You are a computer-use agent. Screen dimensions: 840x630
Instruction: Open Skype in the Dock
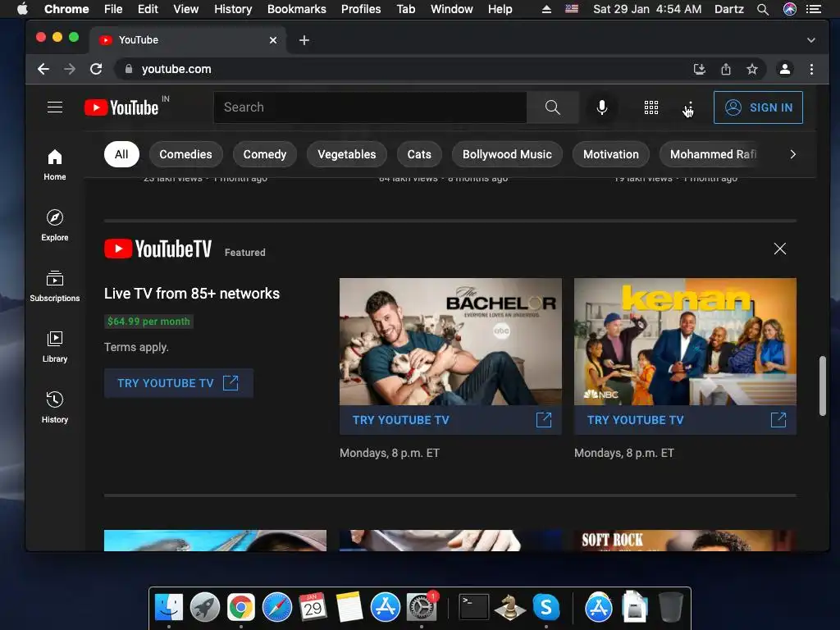pyautogui.click(x=546, y=608)
